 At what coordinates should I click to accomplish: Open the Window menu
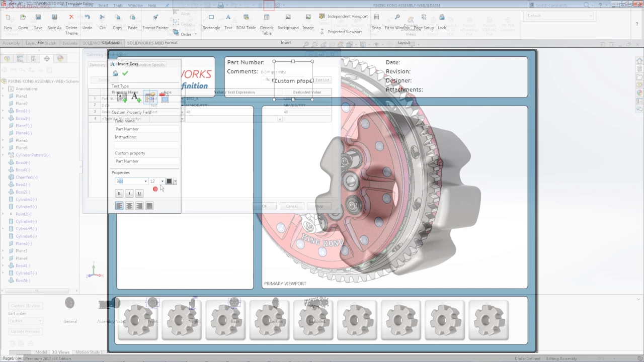coord(135,5)
